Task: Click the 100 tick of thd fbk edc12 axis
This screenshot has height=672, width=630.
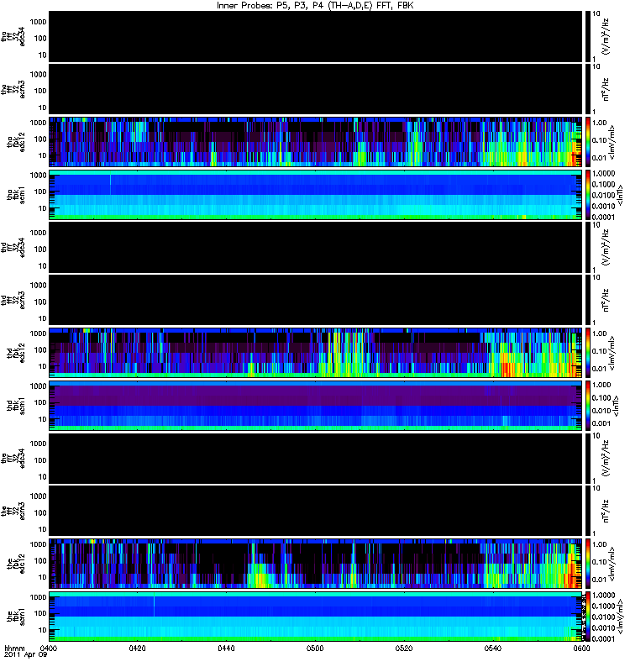Action: tap(40, 349)
